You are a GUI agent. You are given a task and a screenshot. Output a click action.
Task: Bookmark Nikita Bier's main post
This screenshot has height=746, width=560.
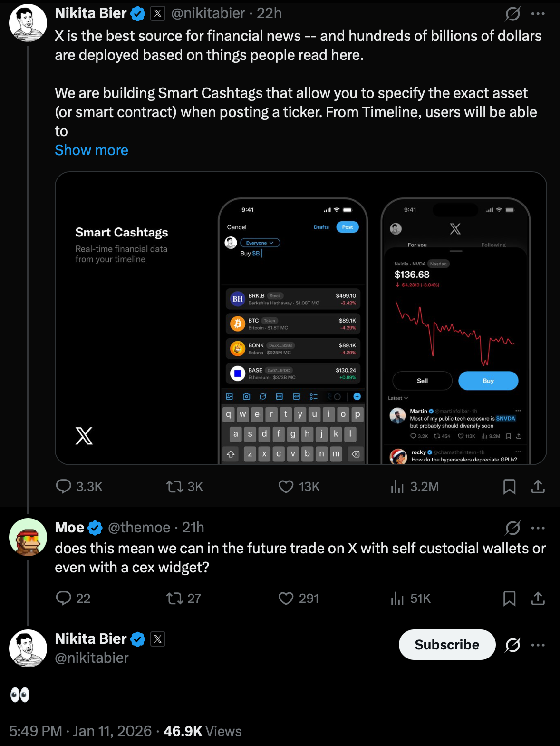pos(509,486)
